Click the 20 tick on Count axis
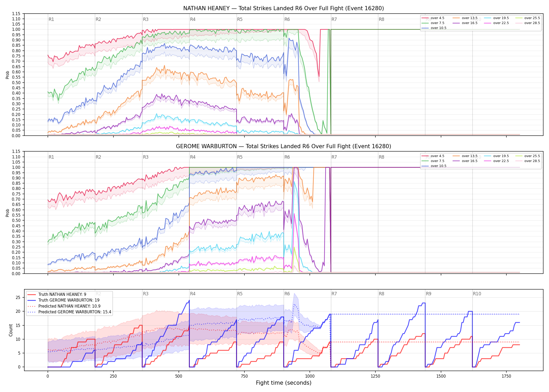Image resolution: width=549 pixels, height=392 pixels. point(18,312)
